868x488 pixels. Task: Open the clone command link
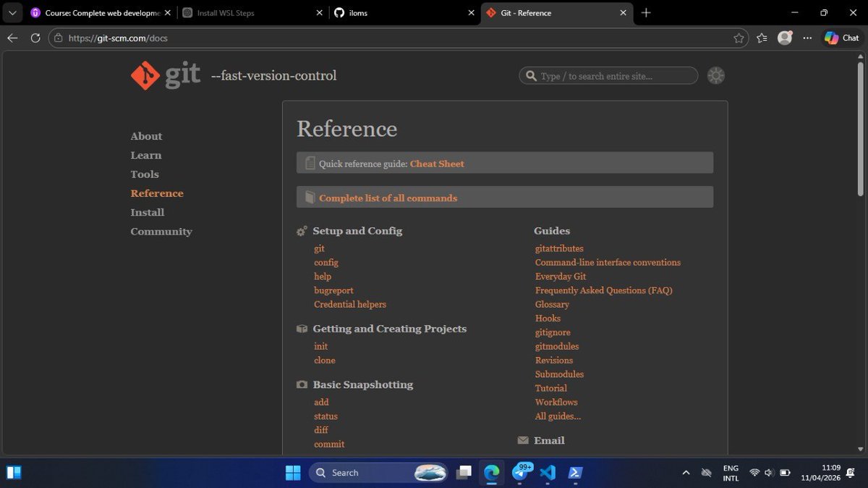click(x=325, y=360)
